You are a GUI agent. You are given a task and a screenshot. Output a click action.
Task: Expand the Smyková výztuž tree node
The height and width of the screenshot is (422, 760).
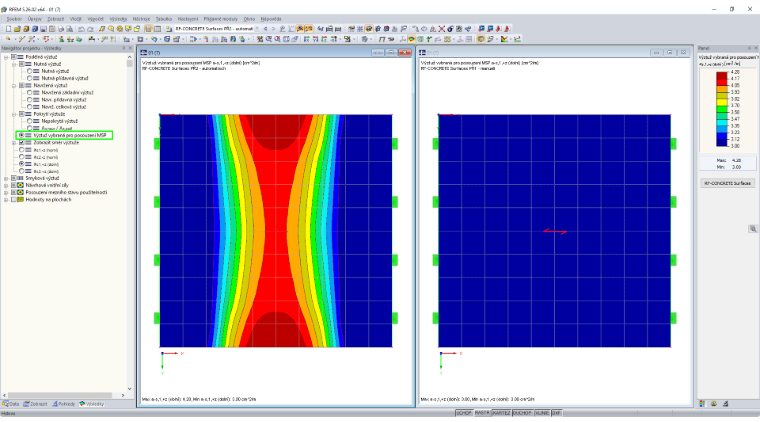(6, 178)
